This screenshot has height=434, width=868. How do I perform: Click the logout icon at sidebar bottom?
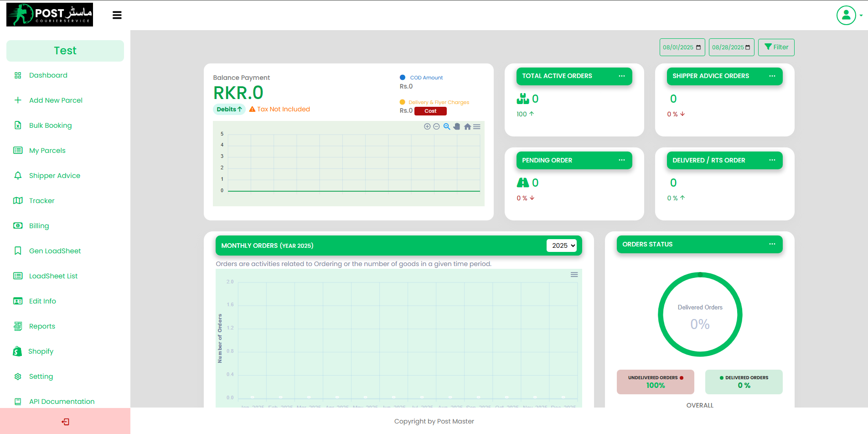65,422
